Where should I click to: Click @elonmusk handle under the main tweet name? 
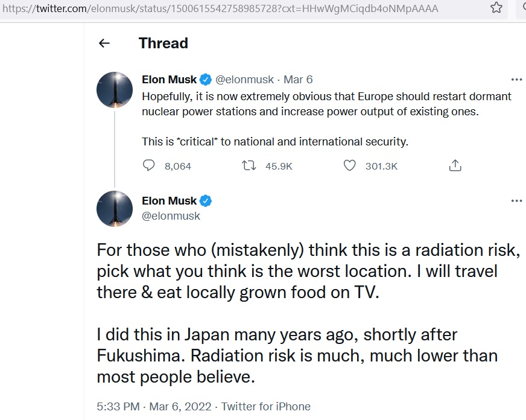[x=171, y=215]
